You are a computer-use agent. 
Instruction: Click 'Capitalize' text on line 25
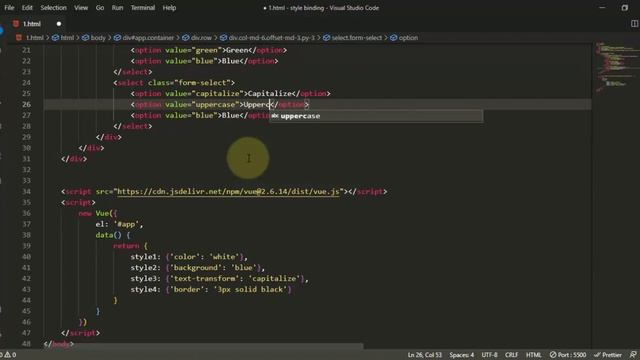(x=270, y=94)
